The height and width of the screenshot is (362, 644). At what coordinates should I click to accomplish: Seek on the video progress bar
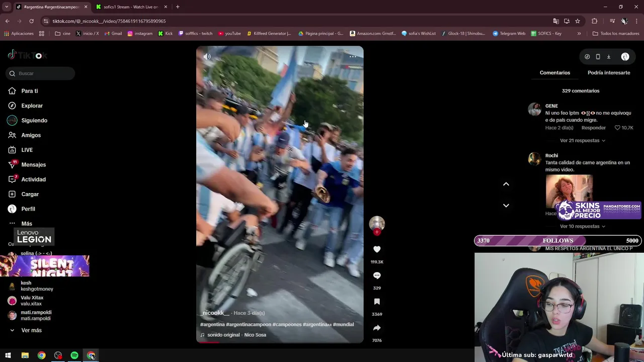(x=280, y=342)
